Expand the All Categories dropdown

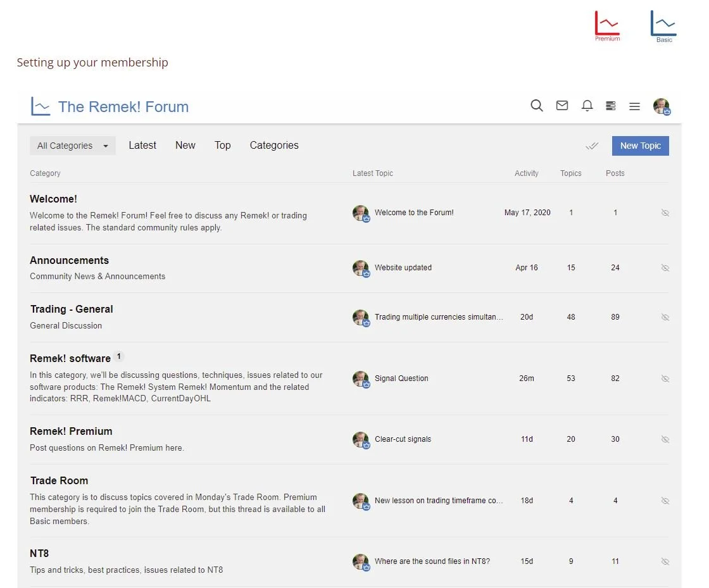click(x=72, y=146)
